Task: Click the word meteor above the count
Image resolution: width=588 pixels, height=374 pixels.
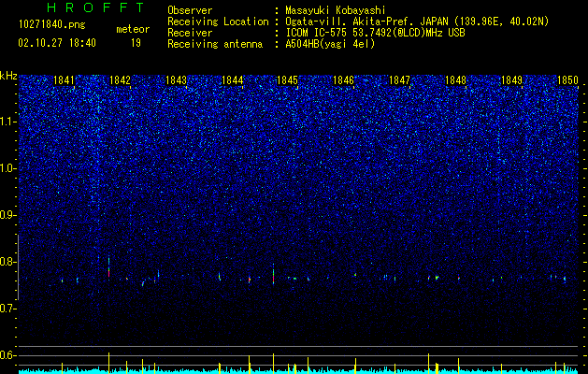Action: pyautogui.click(x=133, y=29)
